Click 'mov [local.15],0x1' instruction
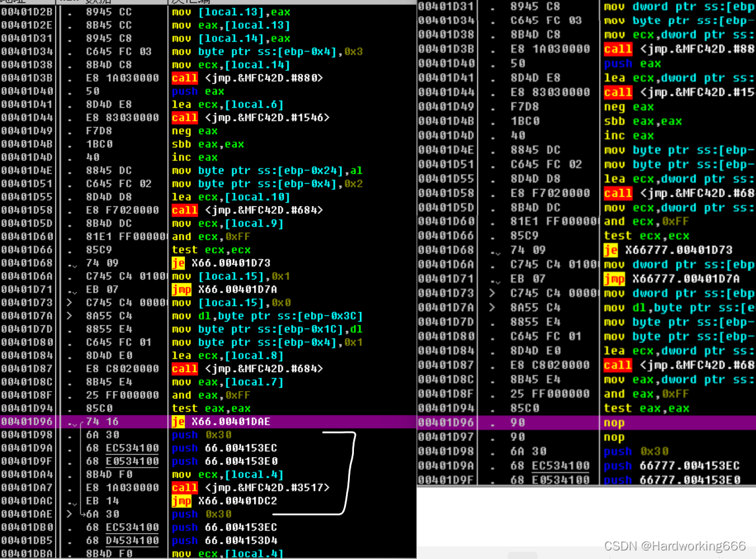The image size is (756, 559). [x=231, y=276]
